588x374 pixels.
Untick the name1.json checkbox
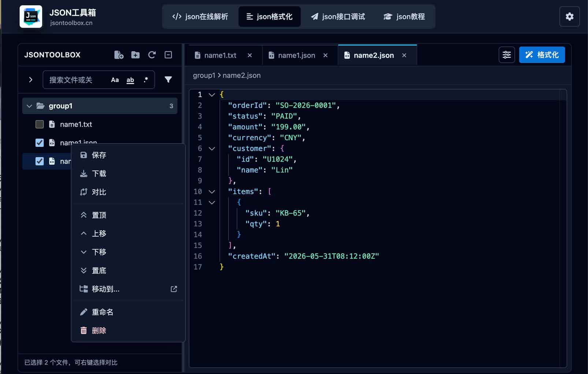tap(40, 143)
